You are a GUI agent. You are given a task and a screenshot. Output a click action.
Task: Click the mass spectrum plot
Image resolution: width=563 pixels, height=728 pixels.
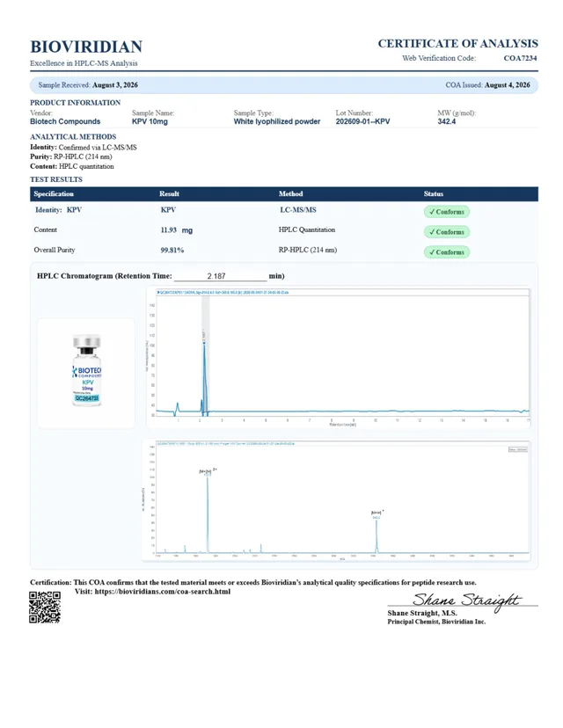pos(336,500)
